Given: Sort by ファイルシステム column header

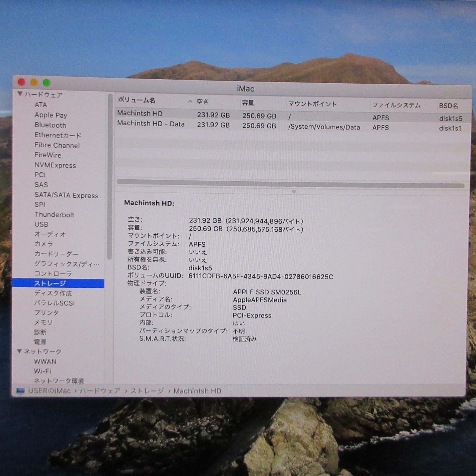Looking at the screenshot, I should coord(396,105).
